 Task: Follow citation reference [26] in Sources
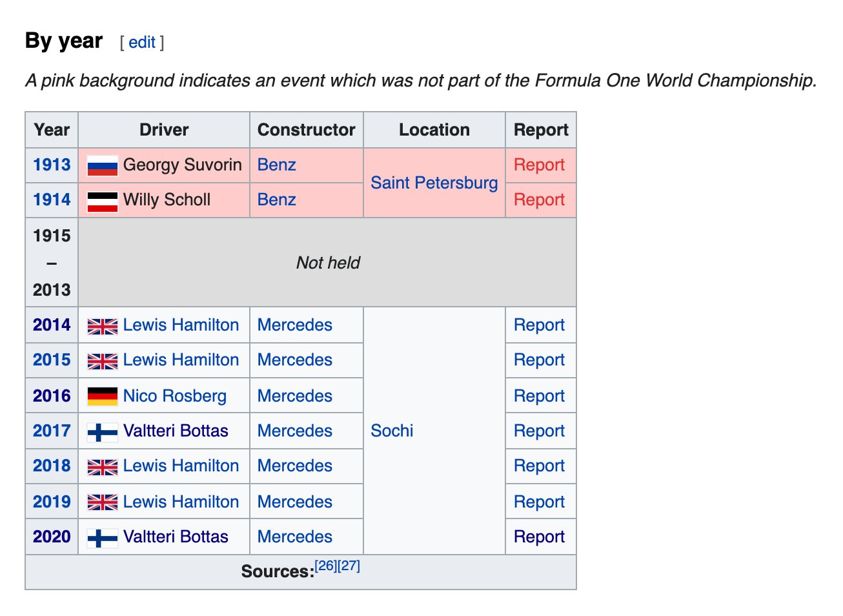(326, 566)
